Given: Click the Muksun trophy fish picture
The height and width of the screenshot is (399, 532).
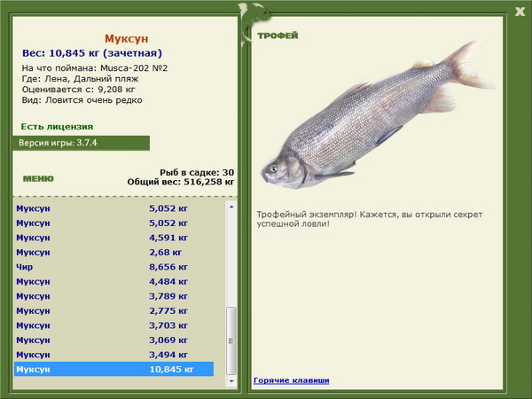Looking at the screenshot, I should tap(378, 114).
